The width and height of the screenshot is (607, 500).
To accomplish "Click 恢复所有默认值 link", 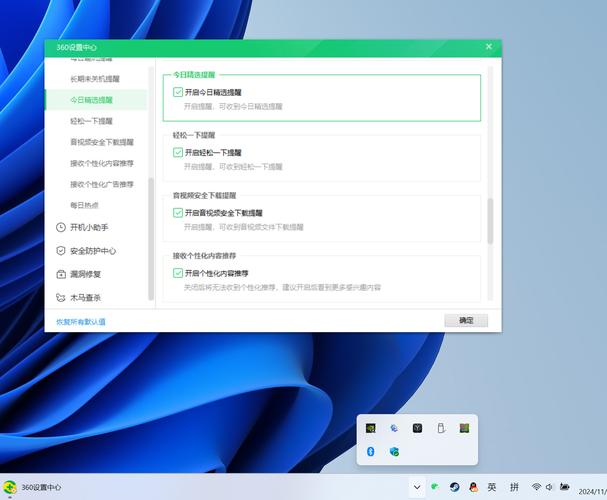I will point(81,322).
